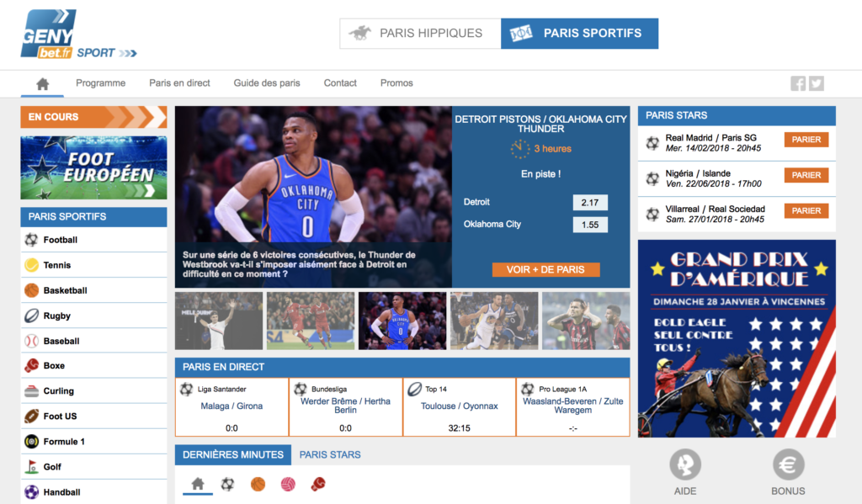This screenshot has height=504, width=862.
Task: Open Werder Brême / Hertha Berlin live match
Action: pos(345,406)
